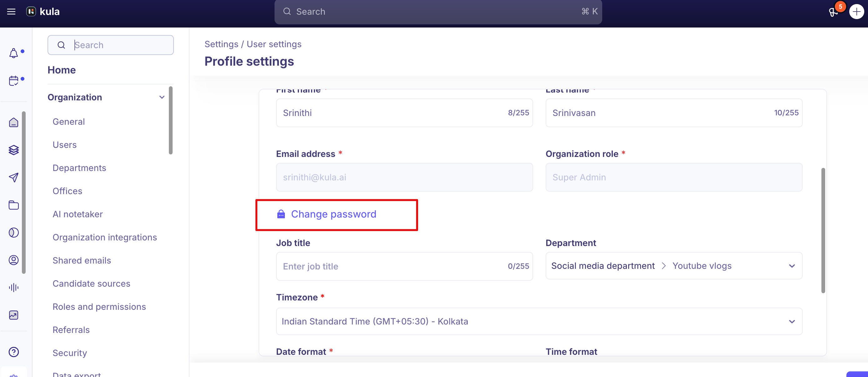Open Users in settings menu
Screen dimensions: 868x377
click(x=65, y=145)
